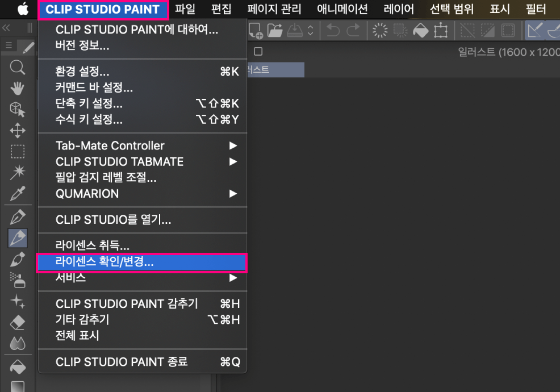Viewport: 560px width, 392px height.
Task: Select the Hand move tool
Action: point(18,88)
